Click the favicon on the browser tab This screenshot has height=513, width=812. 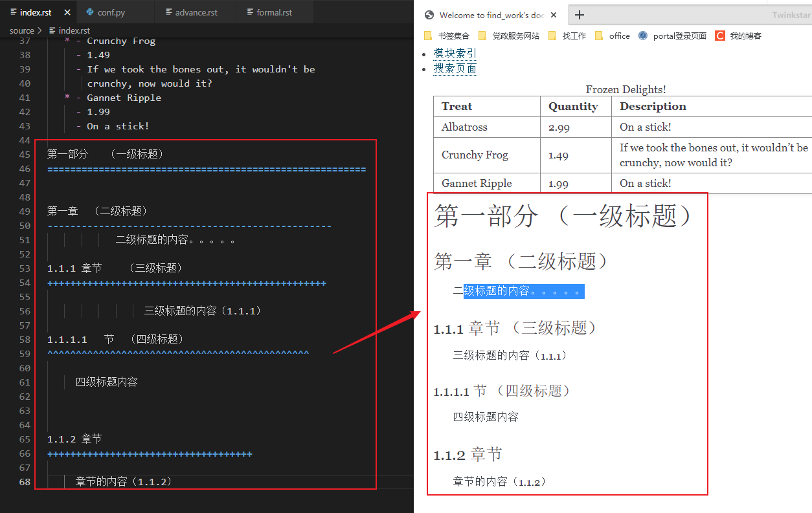point(428,14)
